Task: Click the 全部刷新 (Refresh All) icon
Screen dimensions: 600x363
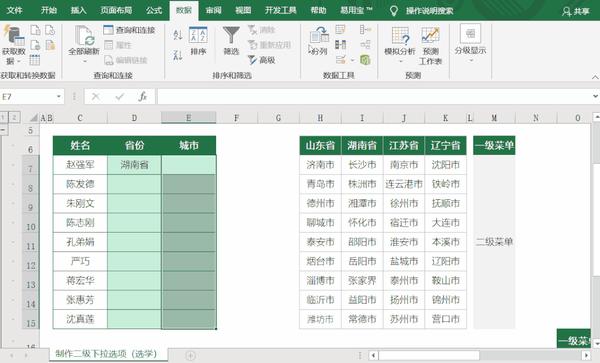Action: pos(84,36)
